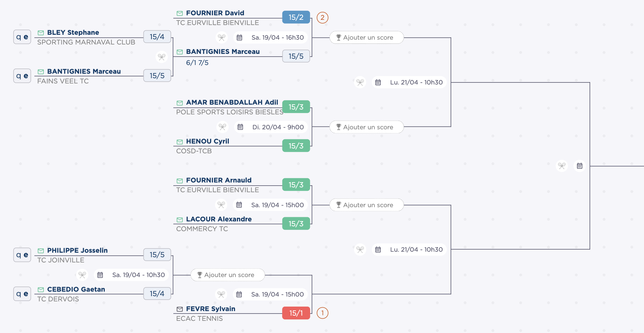
Task: Click rackets icon of upper Lu. 21/04 - 10h30 match
Action: 360,82
